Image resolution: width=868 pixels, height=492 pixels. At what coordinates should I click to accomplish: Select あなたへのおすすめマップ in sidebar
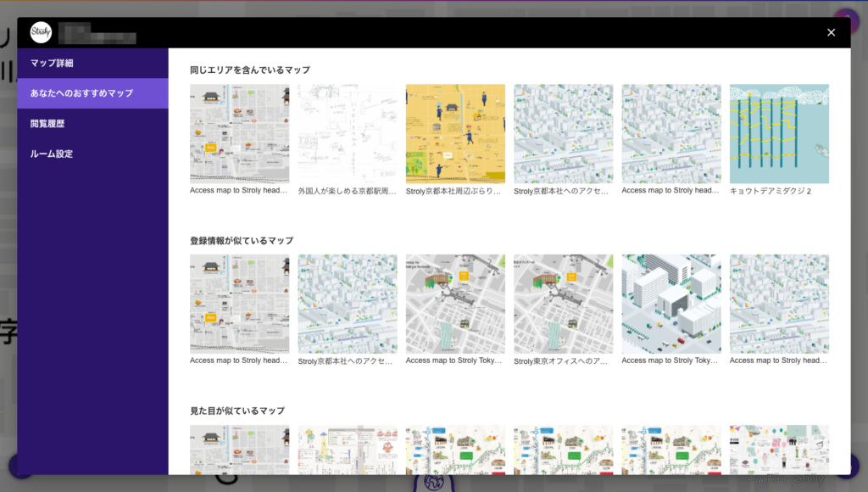point(81,93)
